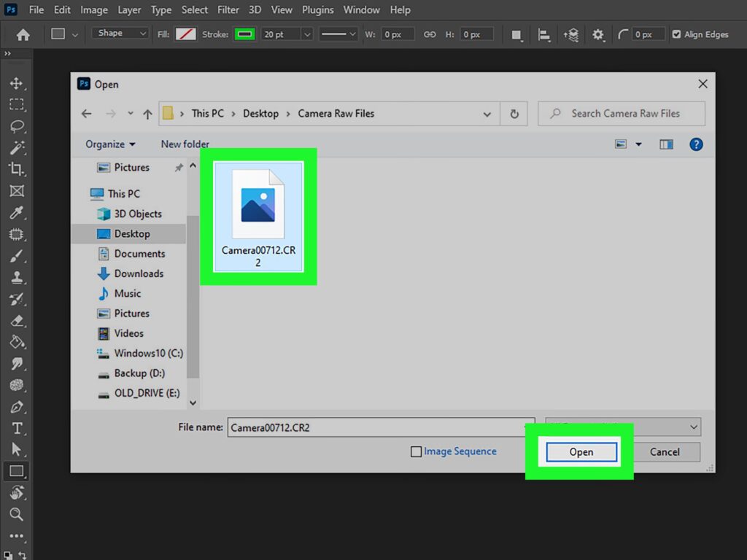Select the Zoom tool

pos(16,514)
